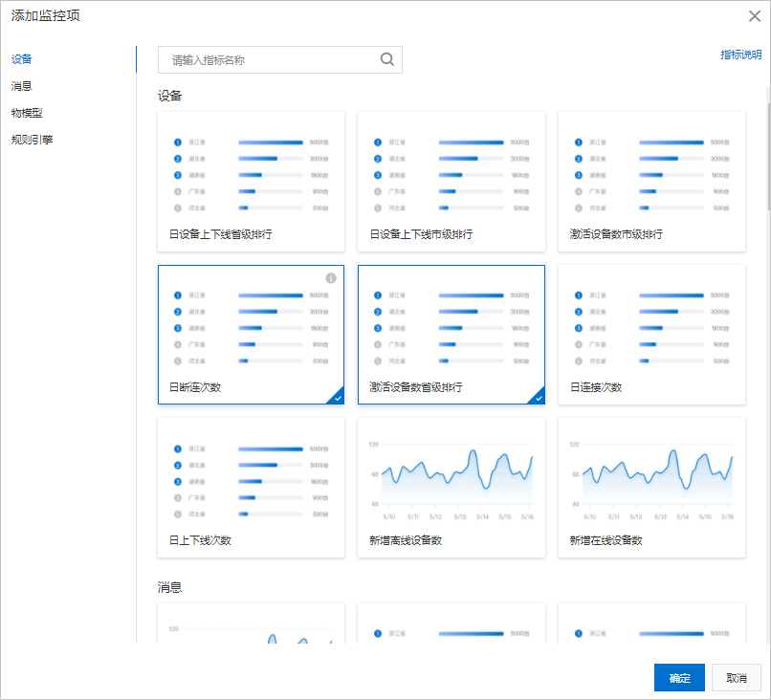The height and width of the screenshot is (700, 771).
Task: Click the 消息 section heading
Action: pos(169,587)
